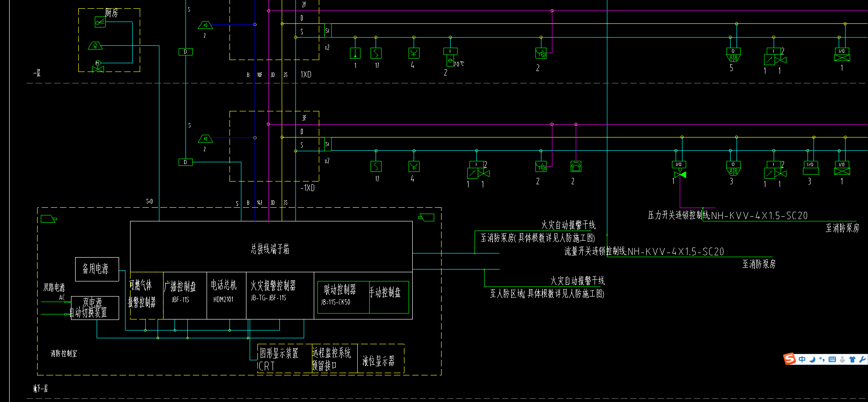The image size is (868, 402).
Task: Open the Sogou soft keyboard icon
Action: point(832,359)
